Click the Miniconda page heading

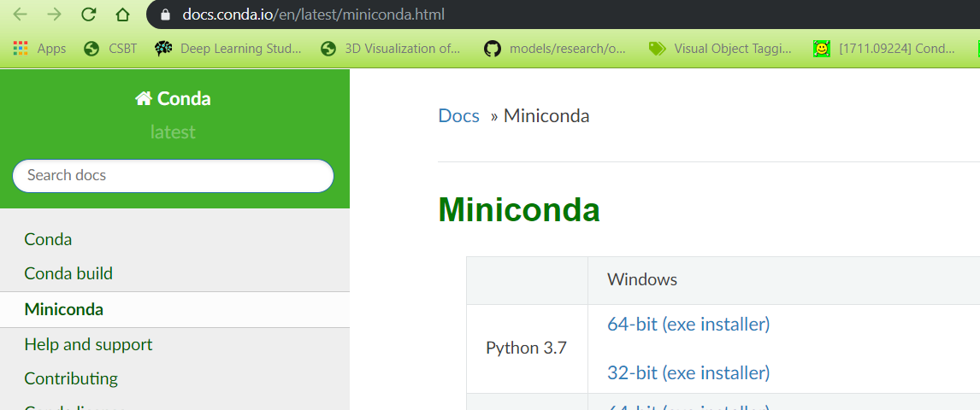(519, 209)
